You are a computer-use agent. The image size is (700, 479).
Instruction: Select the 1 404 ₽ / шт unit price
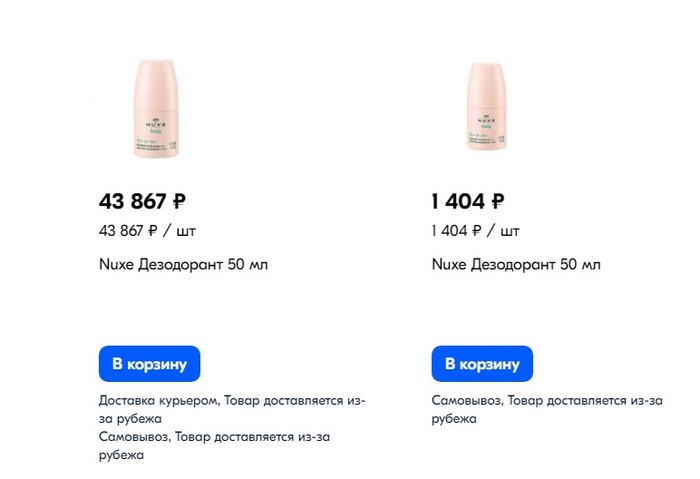(475, 231)
